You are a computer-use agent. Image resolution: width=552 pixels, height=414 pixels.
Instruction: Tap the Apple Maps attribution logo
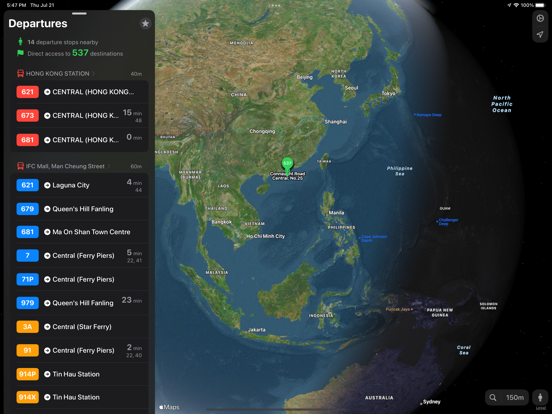[x=169, y=407]
